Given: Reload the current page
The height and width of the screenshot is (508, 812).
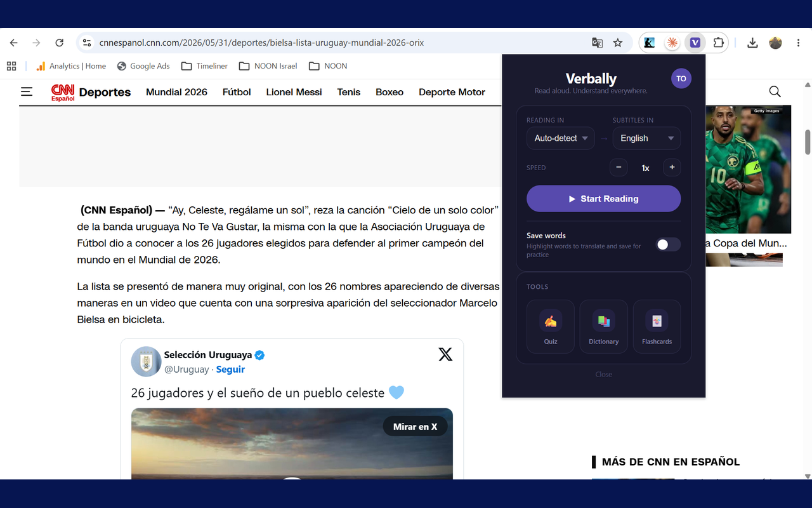Looking at the screenshot, I should pyautogui.click(x=59, y=43).
